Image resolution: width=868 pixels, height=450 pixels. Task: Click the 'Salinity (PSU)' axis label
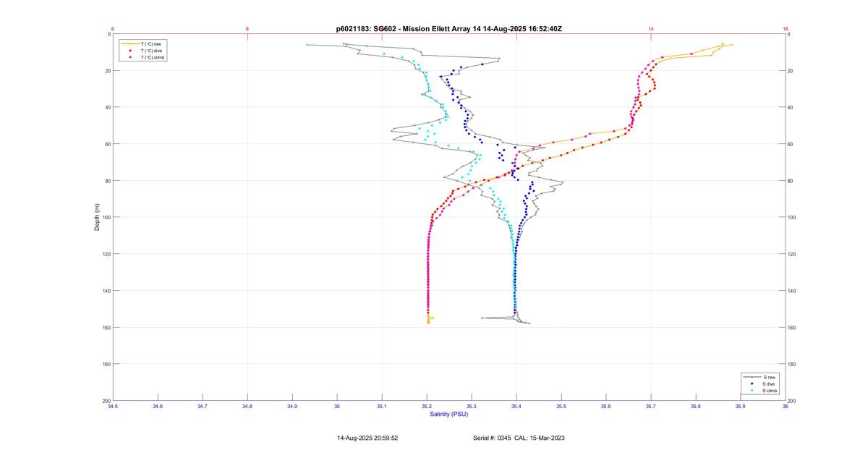tap(449, 414)
